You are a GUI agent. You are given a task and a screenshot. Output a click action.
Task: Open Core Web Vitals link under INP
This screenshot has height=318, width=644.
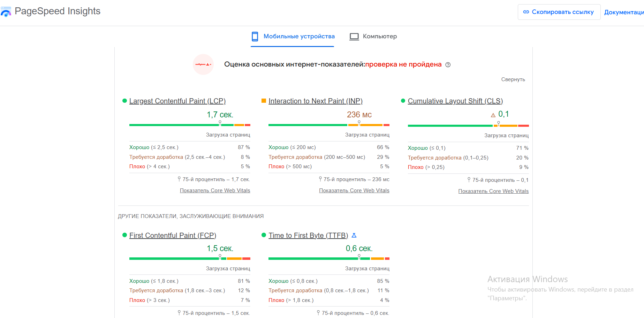354,191
